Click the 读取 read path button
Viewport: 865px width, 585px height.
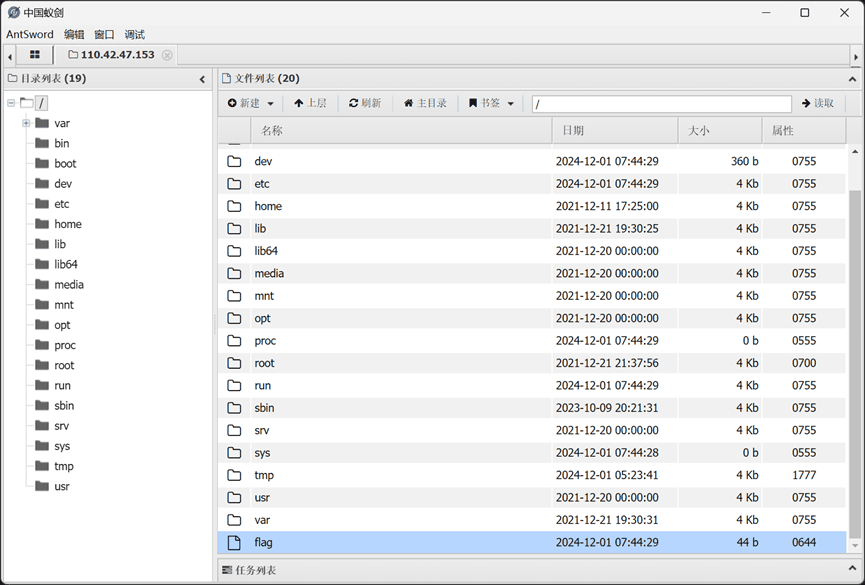[x=818, y=103]
